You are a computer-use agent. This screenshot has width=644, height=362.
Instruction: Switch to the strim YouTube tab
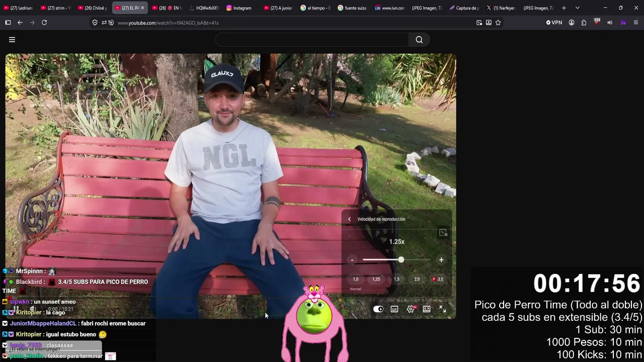(x=55, y=8)
